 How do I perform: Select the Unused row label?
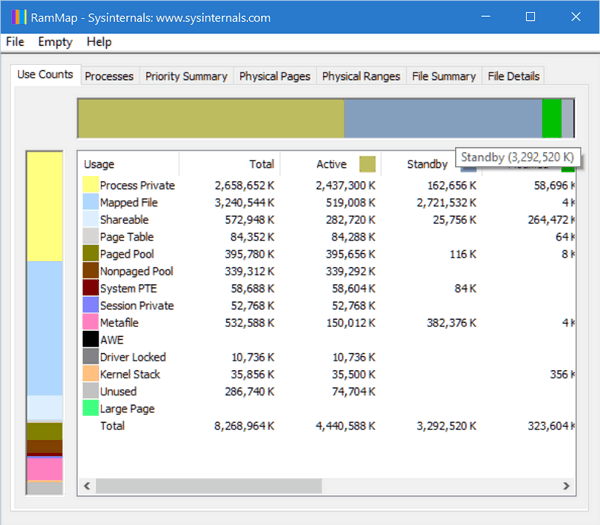(x=118, y=391)
